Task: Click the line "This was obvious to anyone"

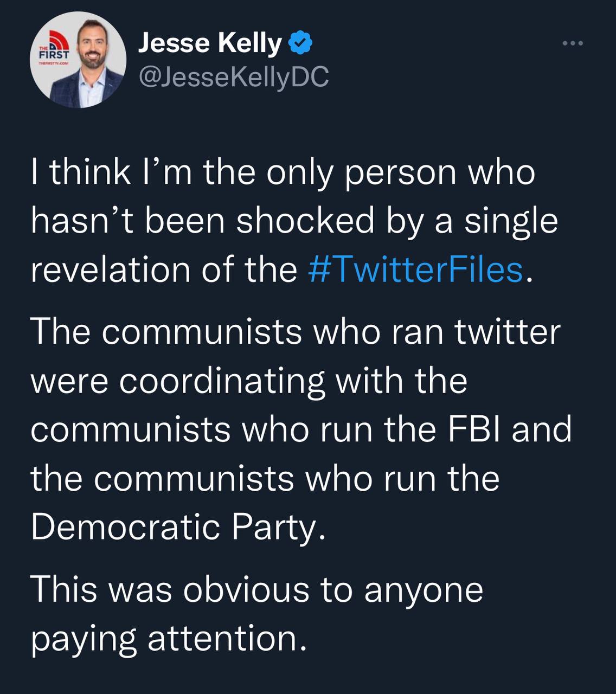Action: click(256, 589)
